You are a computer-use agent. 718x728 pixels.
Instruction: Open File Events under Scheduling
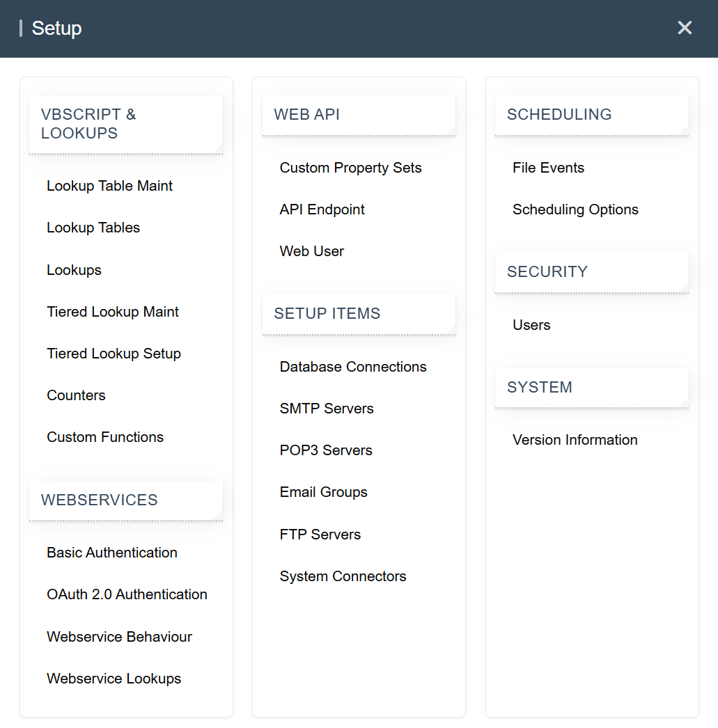click(x=548, y=168)
